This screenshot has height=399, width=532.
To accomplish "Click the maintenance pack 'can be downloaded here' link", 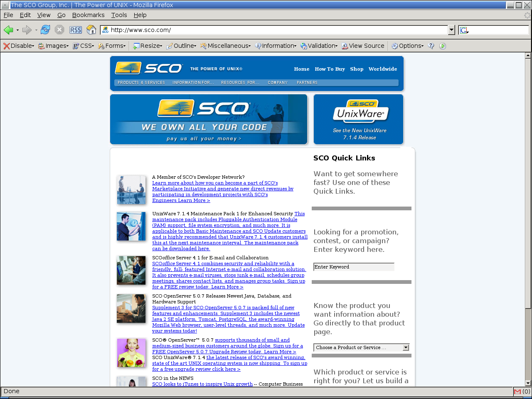I will (x=181, y=249).
